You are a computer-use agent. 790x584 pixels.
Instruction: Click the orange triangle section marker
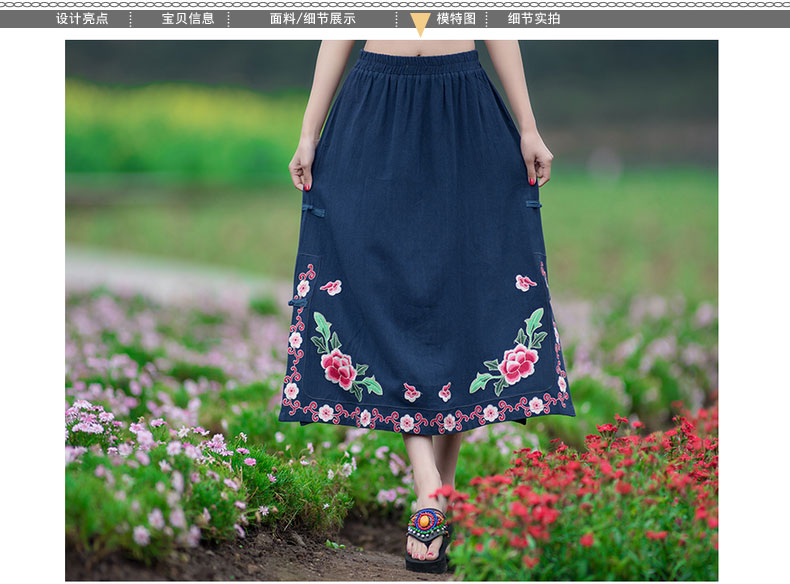click(x=420, y=24)
